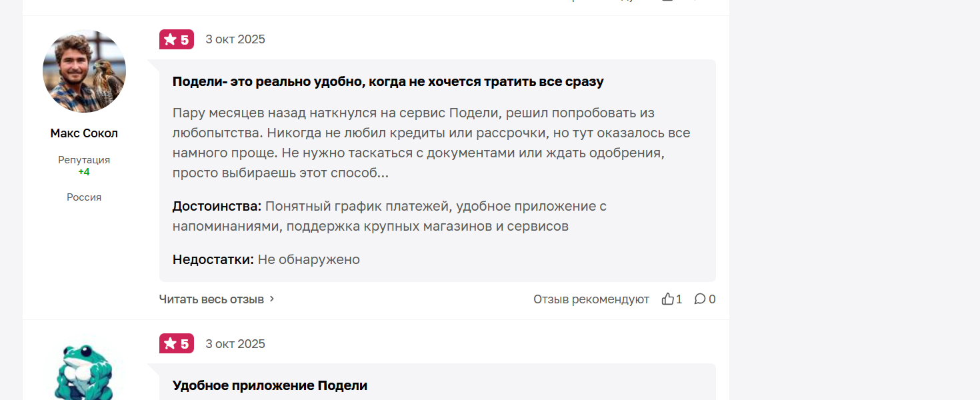Click the "Недостатки:" label
This screenshot has height=400, width=980.
pos(213,259)
